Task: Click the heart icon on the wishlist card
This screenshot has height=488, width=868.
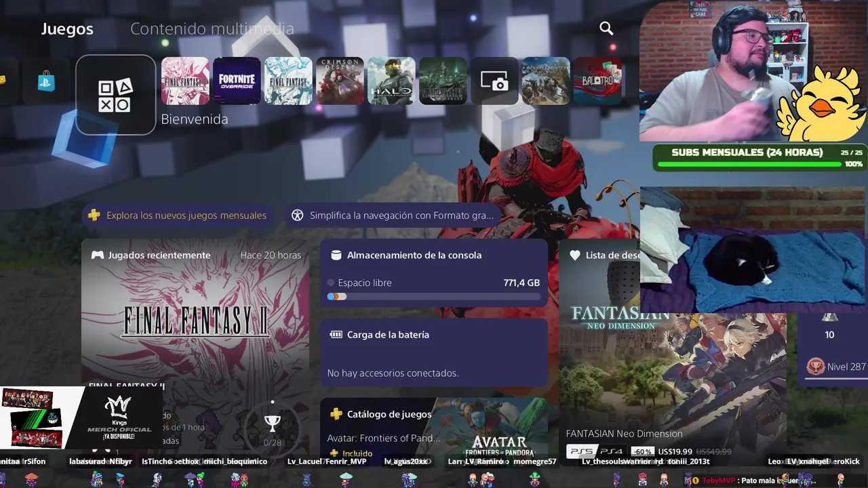Action: (575, 256)
